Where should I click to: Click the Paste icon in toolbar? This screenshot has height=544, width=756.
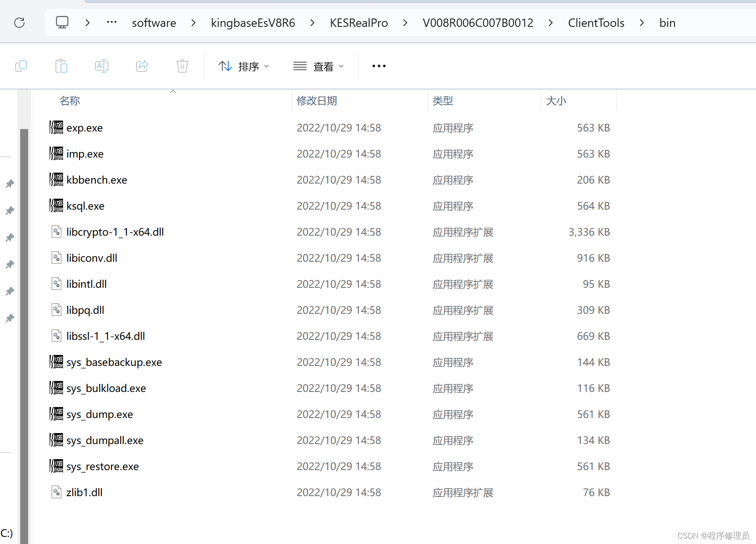click(61, 66)
